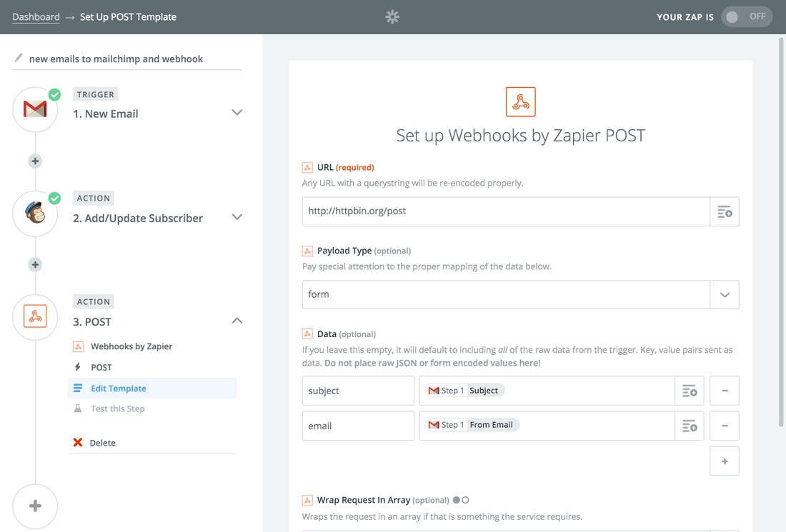Click the Webhooks icon beside step 3 POST

(x=35, y=317)
